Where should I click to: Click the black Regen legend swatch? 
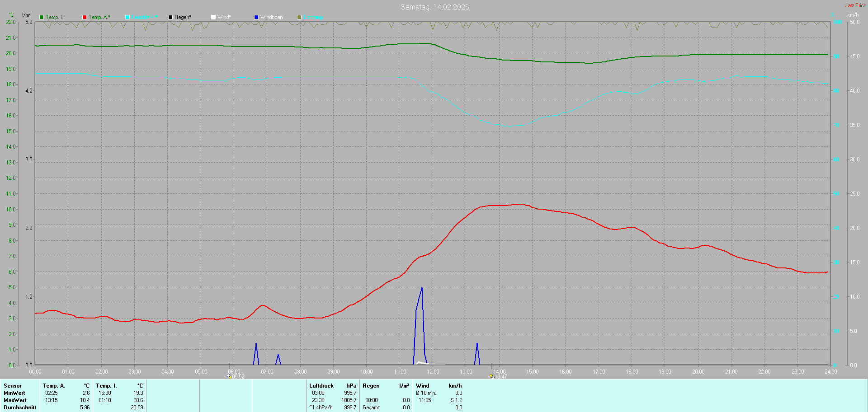point(170,17)
